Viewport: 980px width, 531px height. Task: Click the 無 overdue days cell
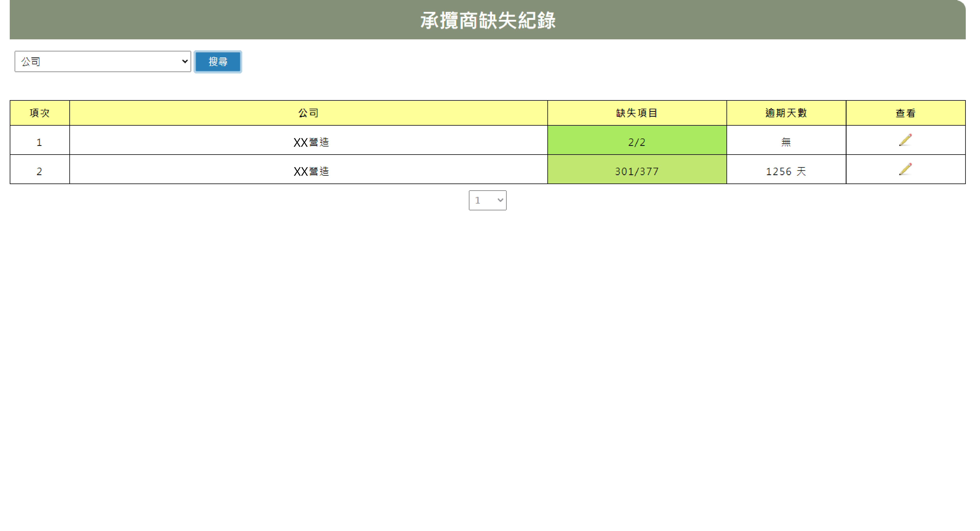[x=786, y=140]
